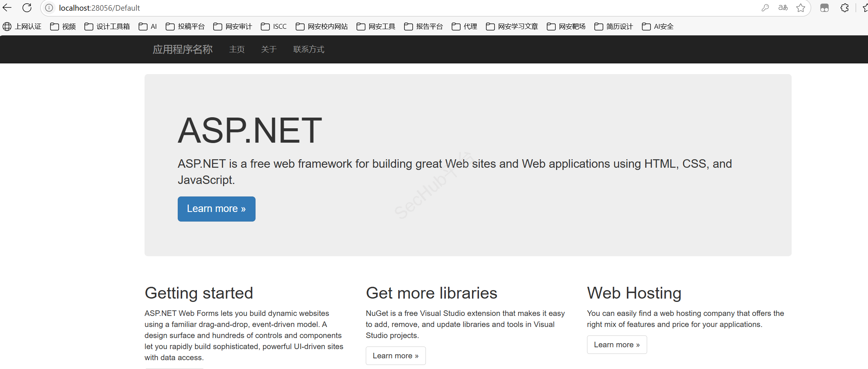868x369 pixels.
Task: Select 联系方式 in the navbar
Action: [309, 49]
